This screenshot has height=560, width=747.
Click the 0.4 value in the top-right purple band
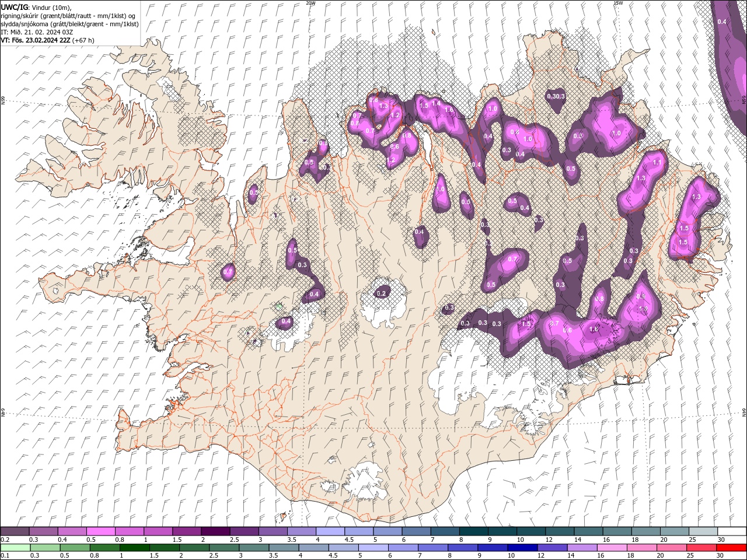pos(722,22)
